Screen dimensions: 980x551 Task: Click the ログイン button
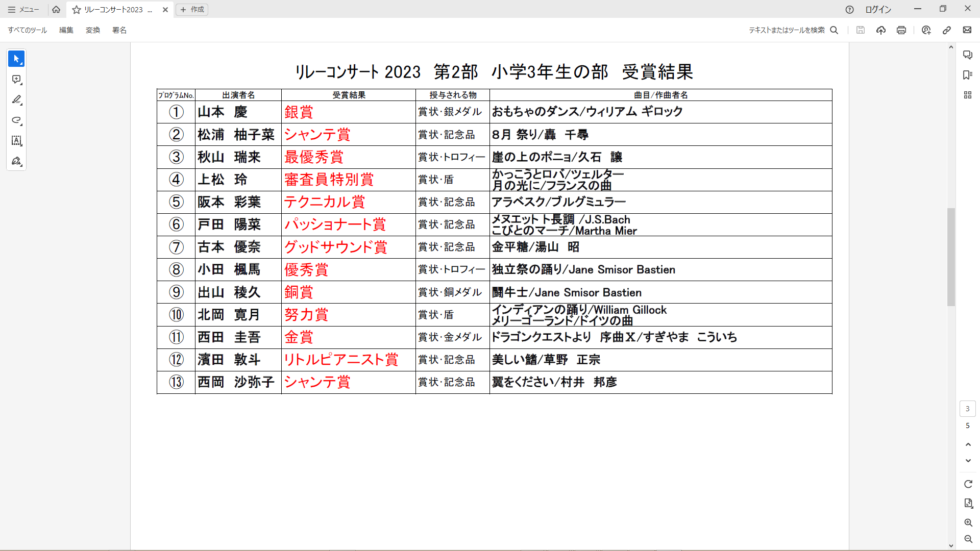click(x=878, y=10)
